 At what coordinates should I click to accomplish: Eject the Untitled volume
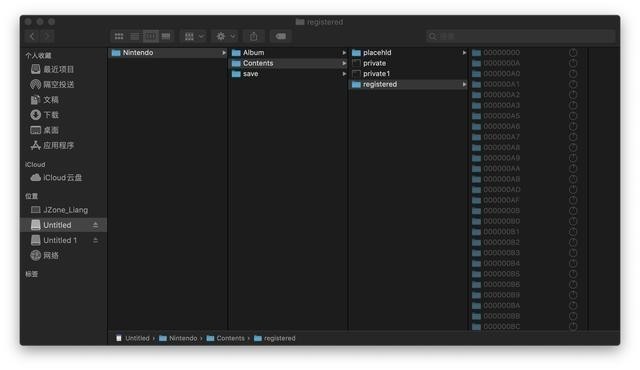[95, 225]
